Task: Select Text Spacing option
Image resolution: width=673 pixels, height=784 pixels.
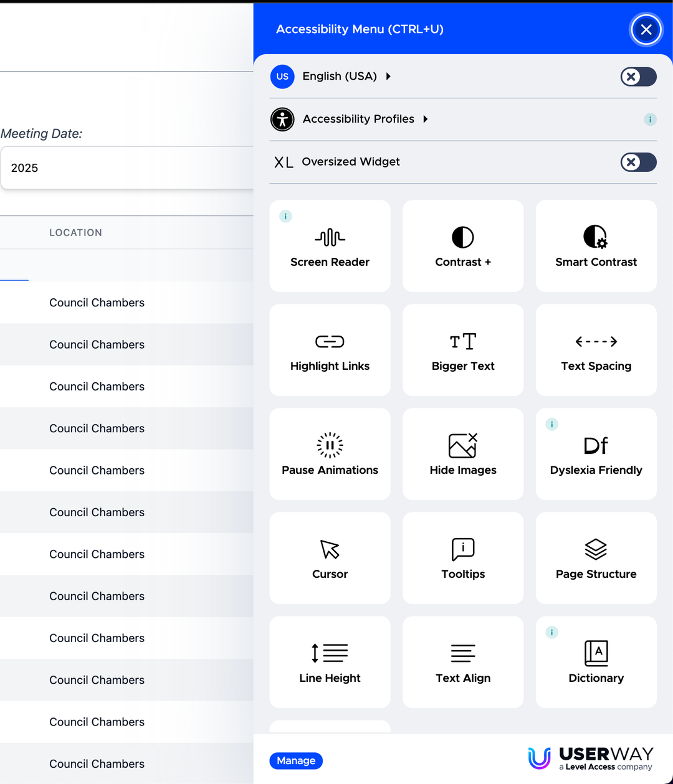Action: [x=596, y=351]
